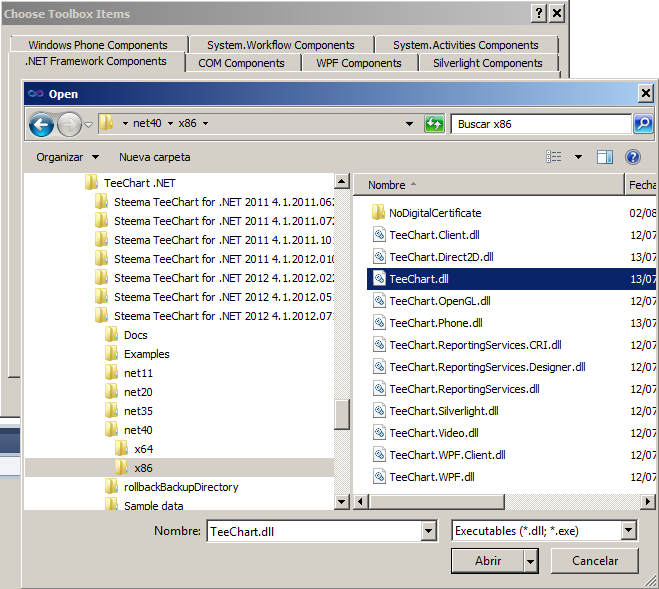Switch to WPF Components tab

click(x=359, y=63)
